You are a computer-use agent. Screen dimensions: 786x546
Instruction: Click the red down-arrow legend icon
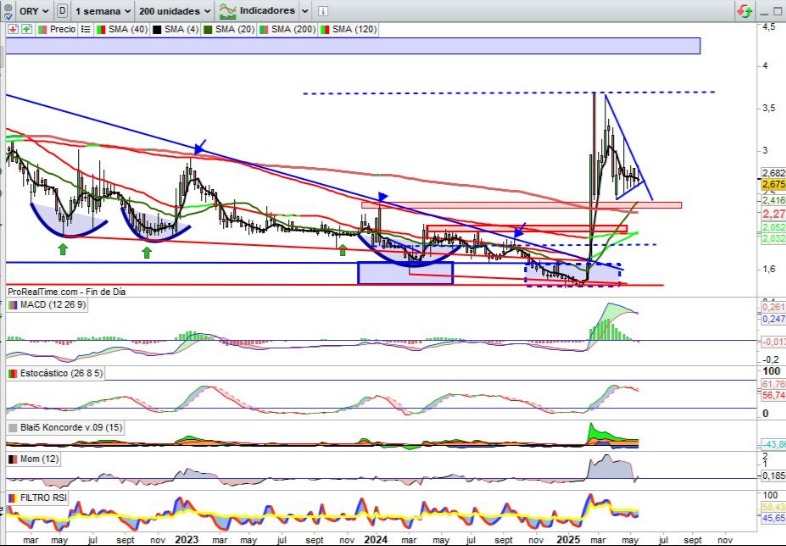13,30
